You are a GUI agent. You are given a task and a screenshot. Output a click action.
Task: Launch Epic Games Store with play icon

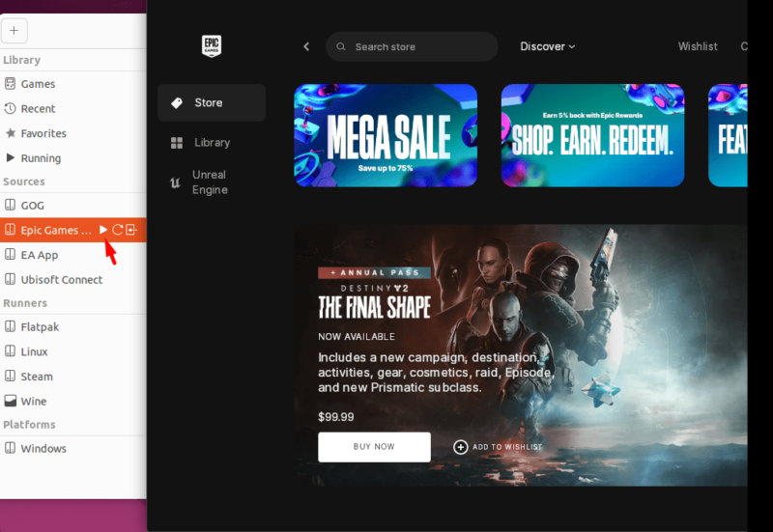[103, 230]
